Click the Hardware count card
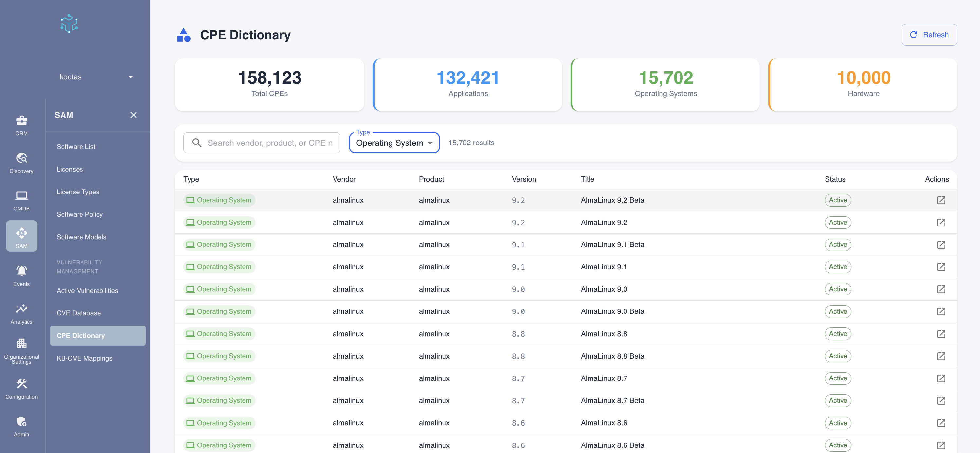The width and height of the screenshot is (980, 453). [863, 84]
